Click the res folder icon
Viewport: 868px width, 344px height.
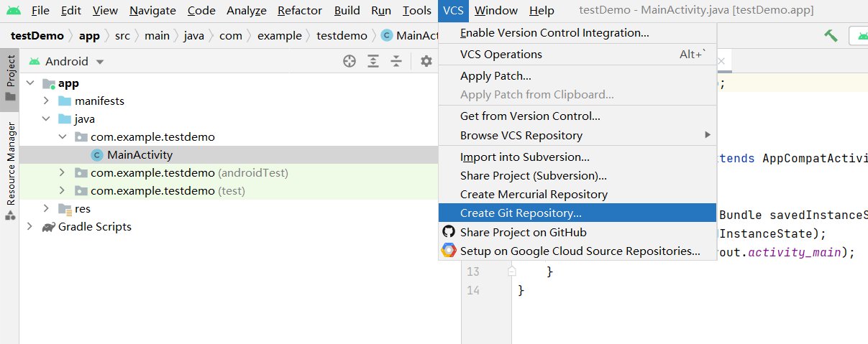[65, 209]
